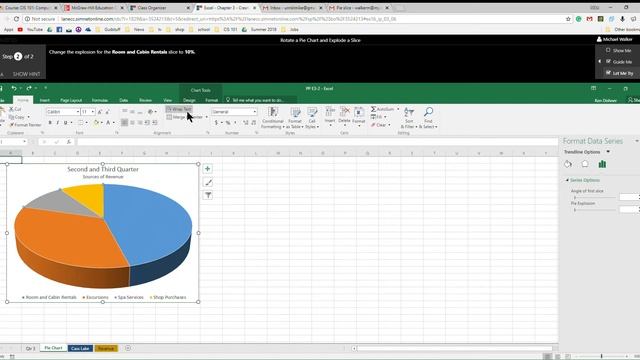
Task: Click the Increase Font Size icon
Action: [x=100, y=112]
